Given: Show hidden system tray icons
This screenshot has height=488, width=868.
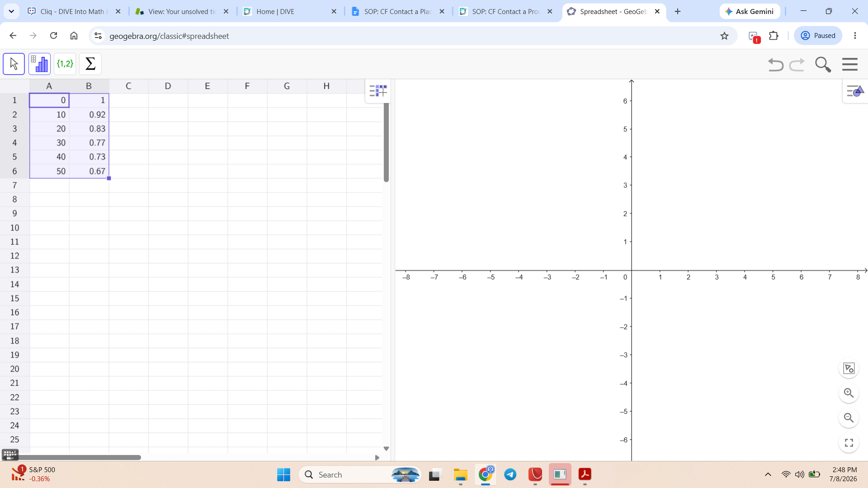Looking at the screenshot, I should tap(768, 474).
